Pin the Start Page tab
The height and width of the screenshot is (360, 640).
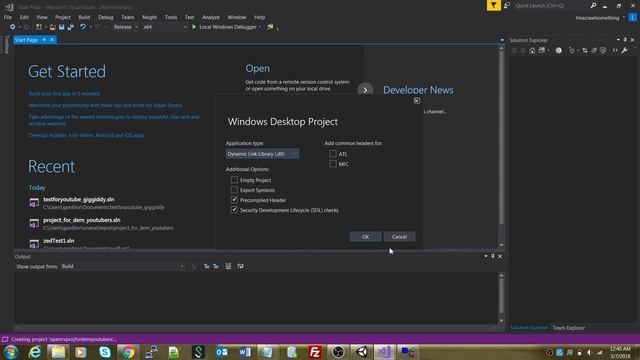44,40
